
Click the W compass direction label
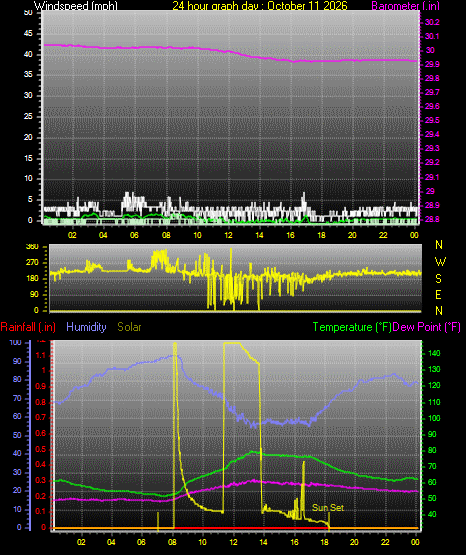click(x=440, y=262)
